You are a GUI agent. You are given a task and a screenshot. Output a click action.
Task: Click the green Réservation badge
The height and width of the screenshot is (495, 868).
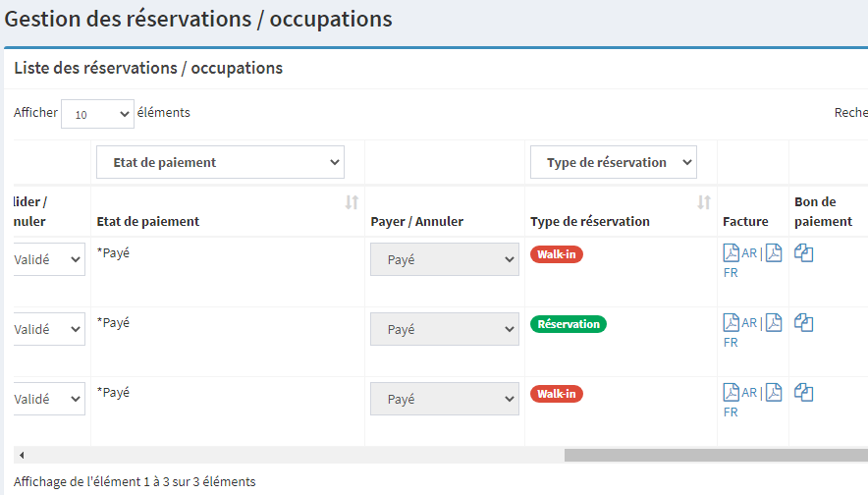click(569, 324)
